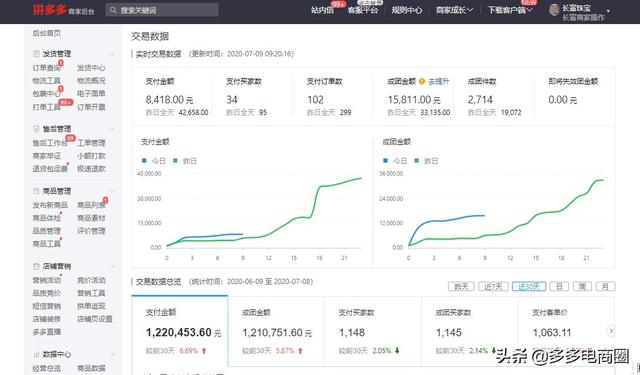Select the 日 period button
640x375 pixels.
pos(559,286)
